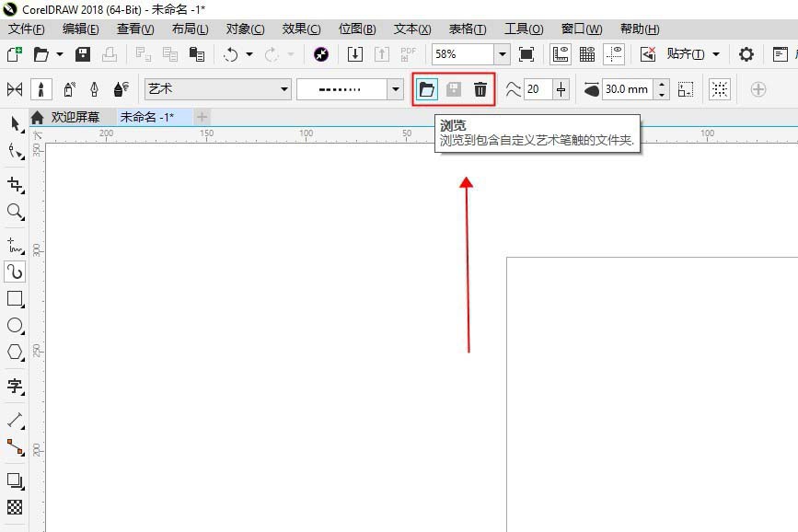Open the artistic media preset list labeled 艺术

point(282,88)
